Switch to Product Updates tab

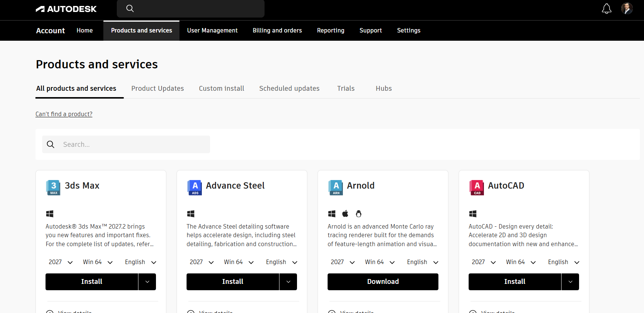[x=157, y=89]
